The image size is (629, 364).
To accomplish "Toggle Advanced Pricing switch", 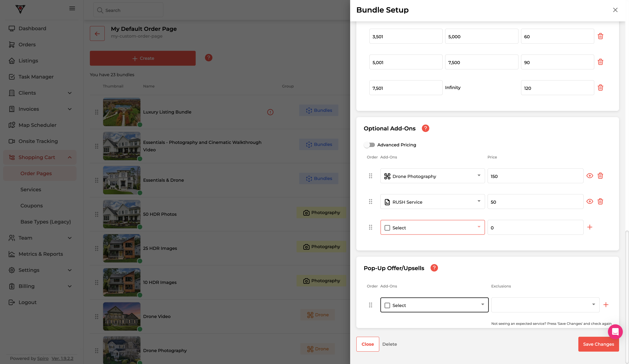I will 369,145.
